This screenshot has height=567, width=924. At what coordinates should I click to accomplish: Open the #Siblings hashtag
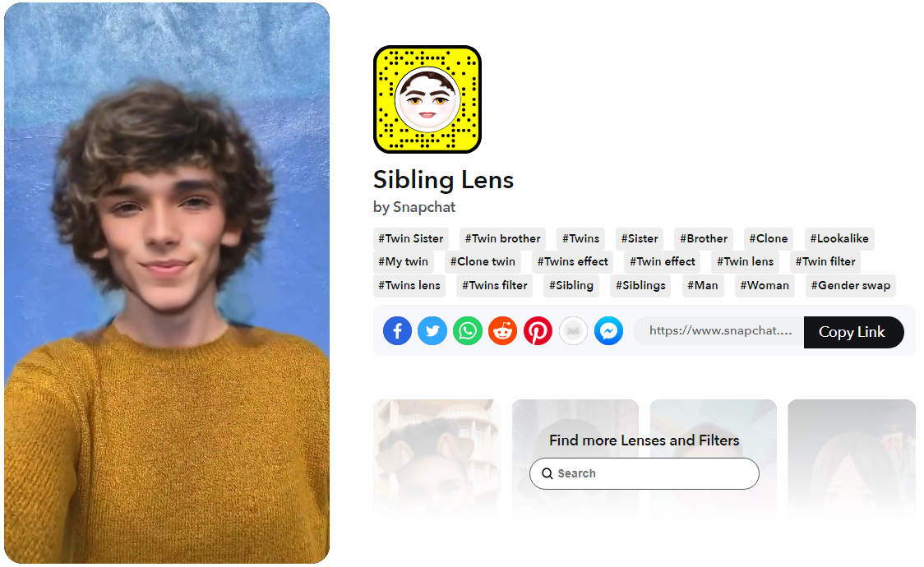tap(640, 286)
